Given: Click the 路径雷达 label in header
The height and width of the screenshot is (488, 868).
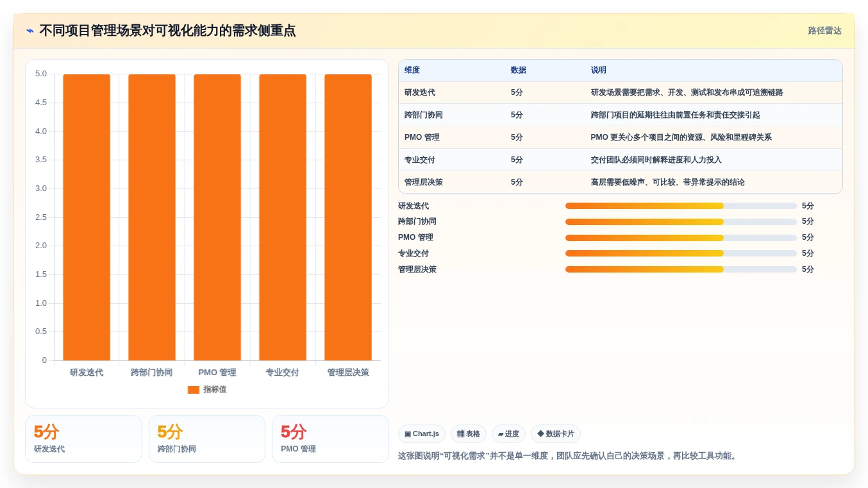Looking at the screenshot, I should pos(824,31).
